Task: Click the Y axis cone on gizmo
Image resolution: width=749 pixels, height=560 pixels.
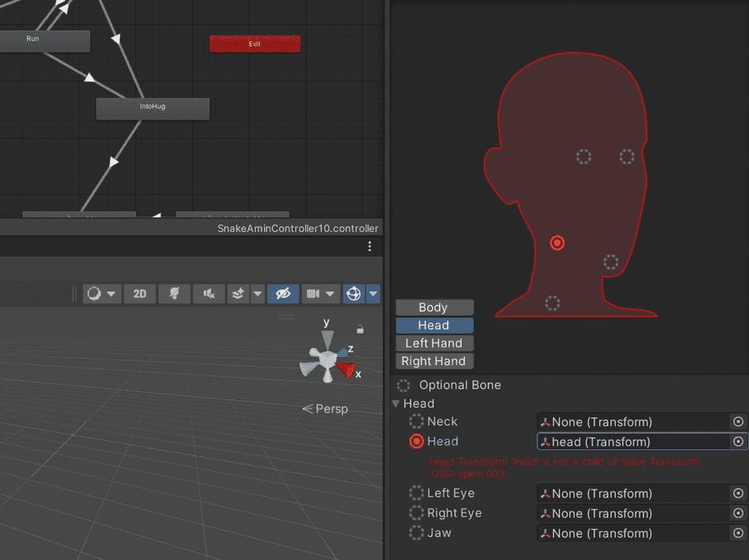Action: [327, 340]
